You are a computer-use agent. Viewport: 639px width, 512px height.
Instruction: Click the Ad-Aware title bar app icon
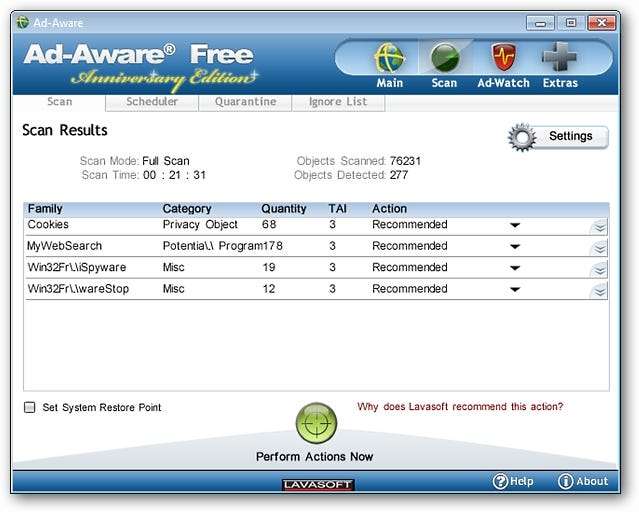pos(22,22)
